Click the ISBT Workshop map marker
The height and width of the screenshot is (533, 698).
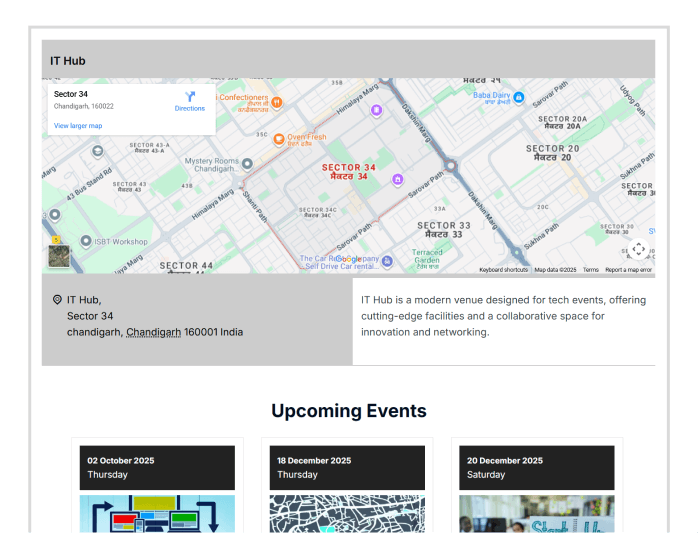[84, 241]
